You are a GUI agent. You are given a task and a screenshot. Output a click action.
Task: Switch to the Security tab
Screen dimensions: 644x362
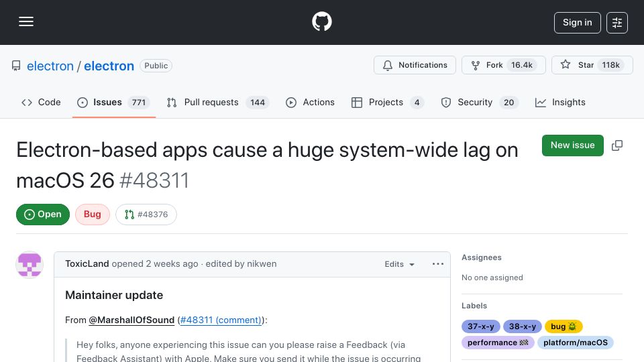(x=479, y=102)
